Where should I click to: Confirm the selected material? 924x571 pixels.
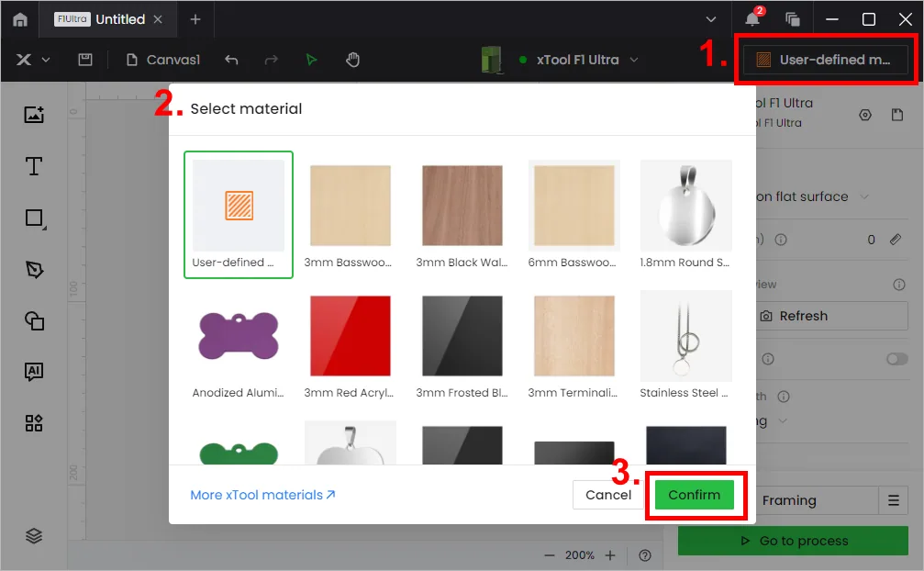[695, 495]
